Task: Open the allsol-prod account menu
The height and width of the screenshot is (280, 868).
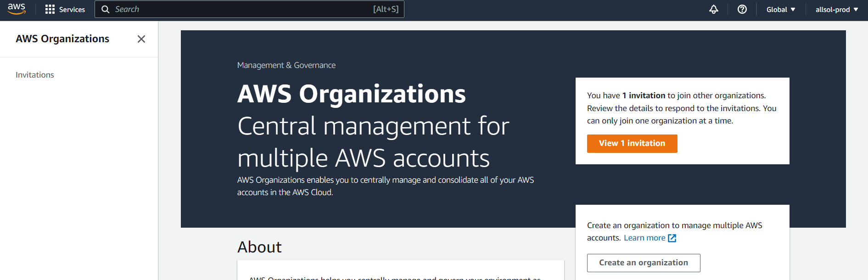Action: click(837, 9)
